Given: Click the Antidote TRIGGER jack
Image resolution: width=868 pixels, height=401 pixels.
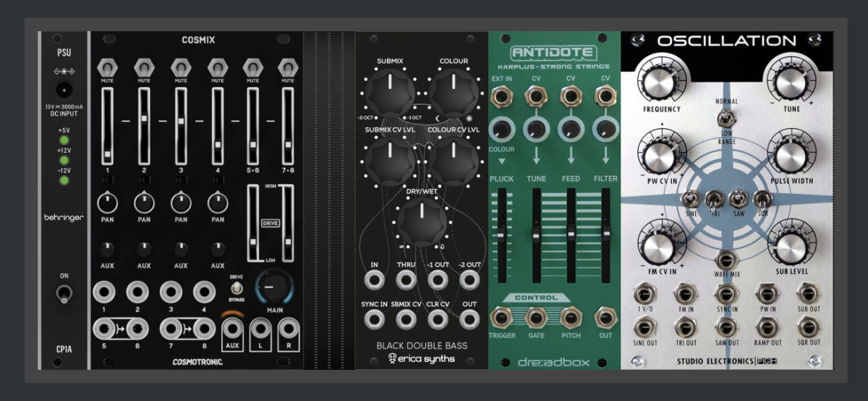Looking at the screenshot, I should pos(501,317).
